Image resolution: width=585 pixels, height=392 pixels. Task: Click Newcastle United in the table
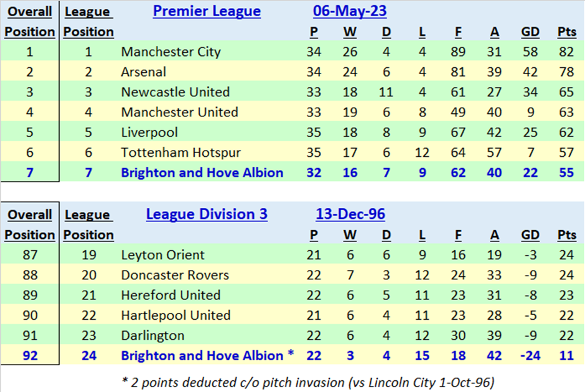click(175, 91)
